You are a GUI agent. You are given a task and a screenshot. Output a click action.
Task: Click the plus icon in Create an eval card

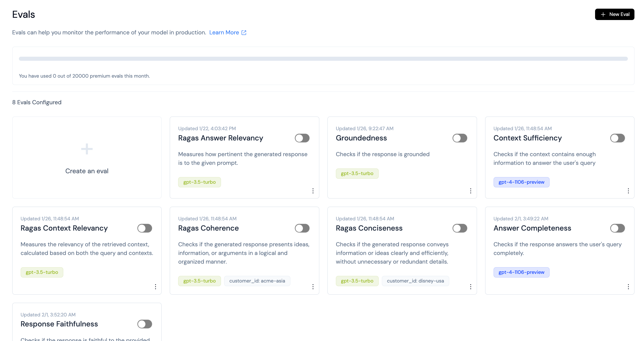click(87, 149)
